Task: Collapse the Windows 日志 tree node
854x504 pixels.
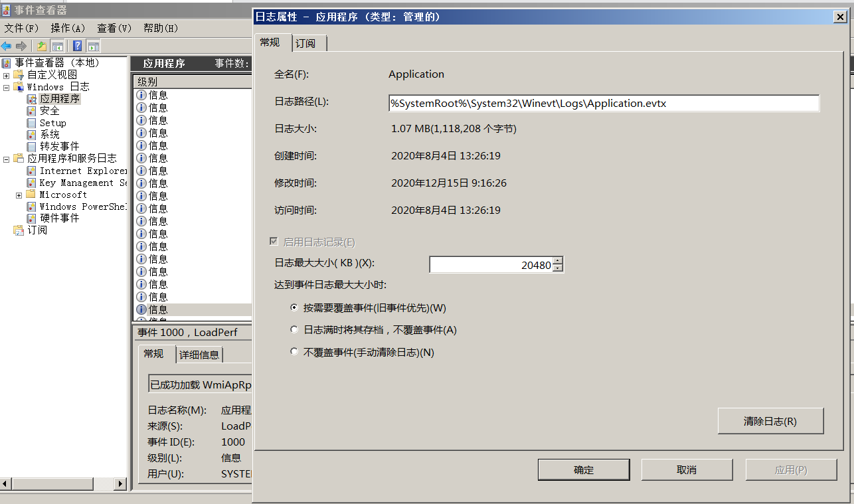Action: coord(6,87)
